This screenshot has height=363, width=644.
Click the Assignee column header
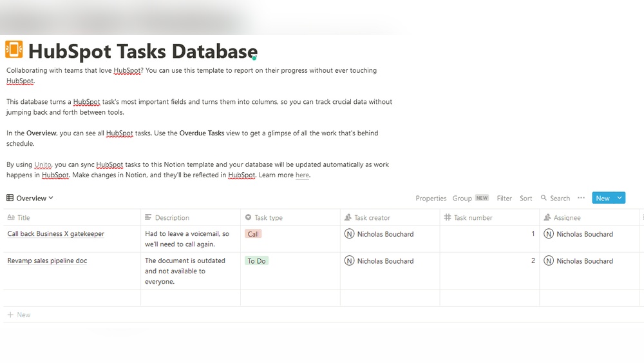pos(589,217)
